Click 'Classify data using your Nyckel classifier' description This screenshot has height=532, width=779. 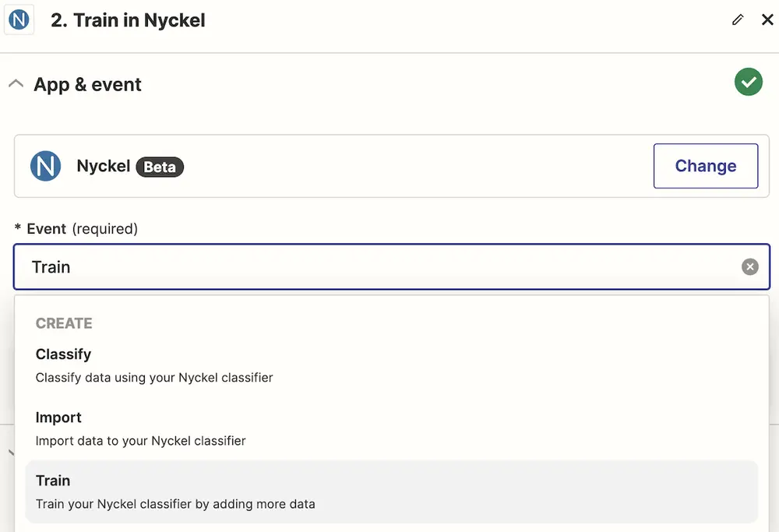coord(154,378)
